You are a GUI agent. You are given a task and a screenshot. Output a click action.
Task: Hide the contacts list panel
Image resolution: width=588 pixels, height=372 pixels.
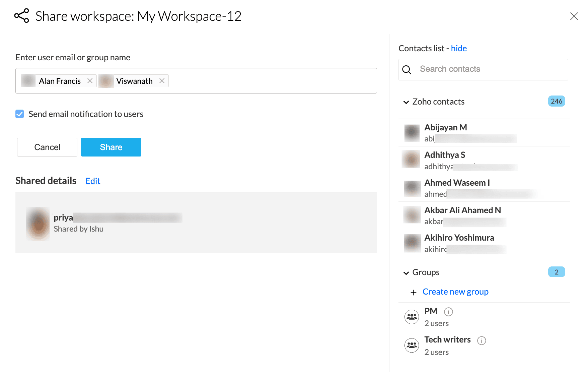point(458,48)
